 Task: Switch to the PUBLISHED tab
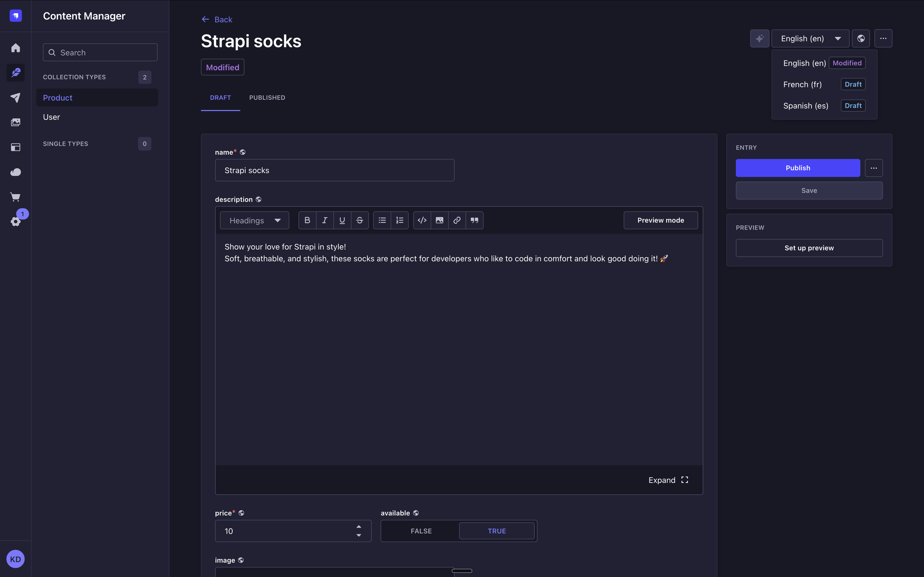pyautogui.click(x=267, y=98)
